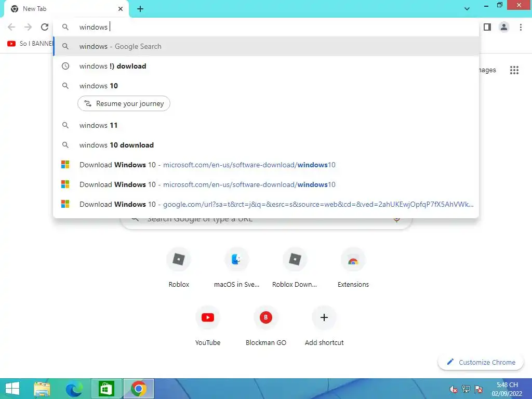Open the YouTube shortcut tile

pos(208,326)
